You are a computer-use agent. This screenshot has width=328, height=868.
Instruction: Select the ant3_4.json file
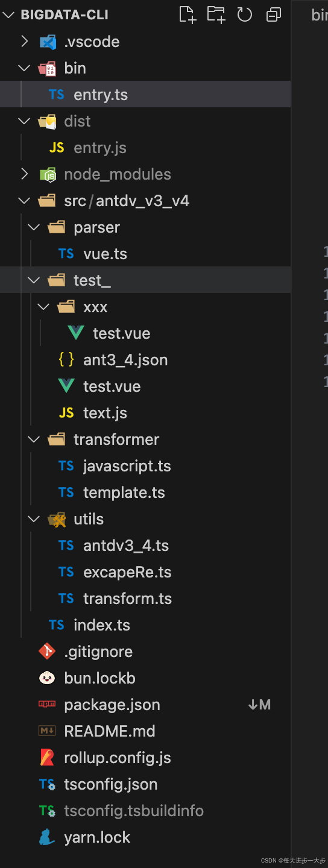(x=145, y=359)
